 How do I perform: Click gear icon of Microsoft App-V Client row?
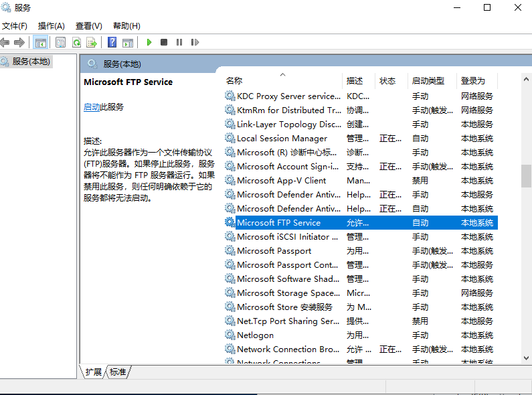coord(230,180)
